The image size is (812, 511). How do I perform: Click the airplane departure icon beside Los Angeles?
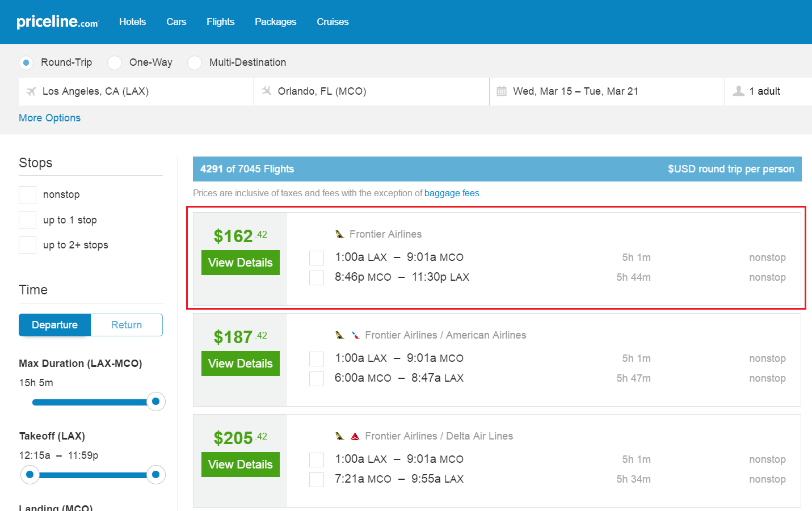tap(31, 91)
